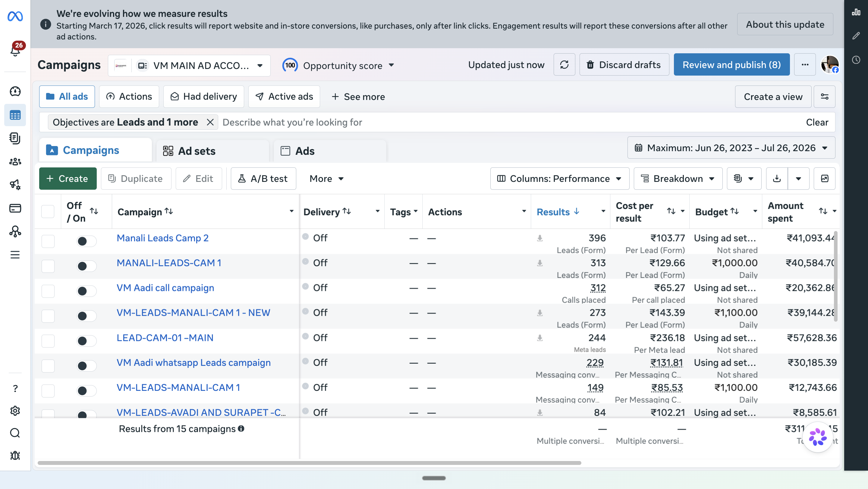Screen dimensions: 868x489
Task: Open the profile avatar menu
Action: (830, 65)
